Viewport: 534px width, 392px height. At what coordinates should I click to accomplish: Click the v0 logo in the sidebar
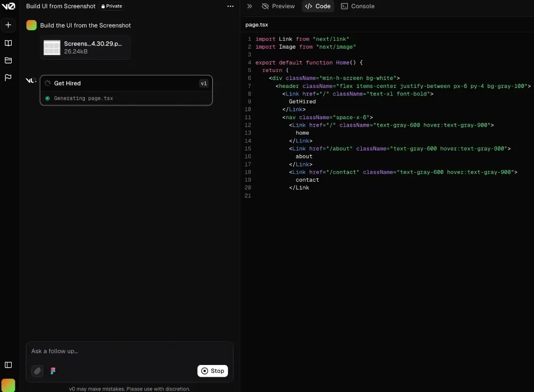click(8, 6)
